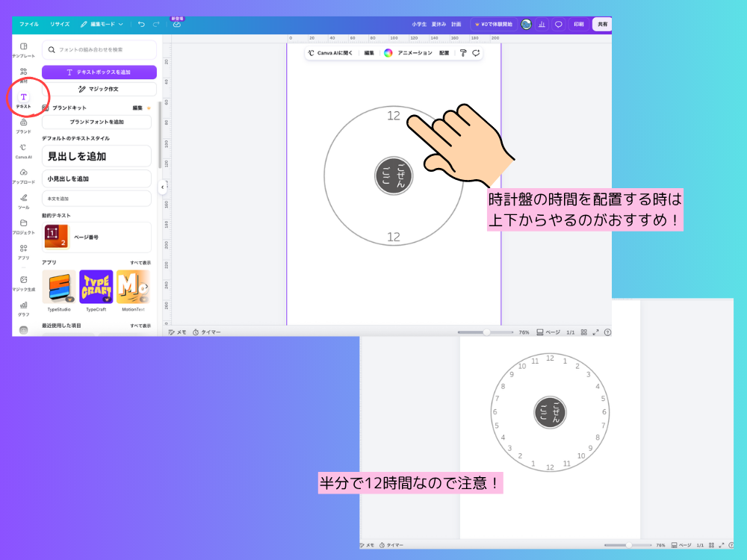Open the ファイル menu
Screen dimensions: 747x560
29,25
